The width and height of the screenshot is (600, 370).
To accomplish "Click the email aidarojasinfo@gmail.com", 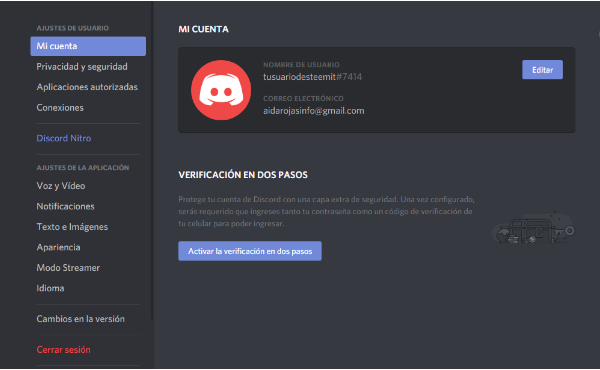I will 313,111.
